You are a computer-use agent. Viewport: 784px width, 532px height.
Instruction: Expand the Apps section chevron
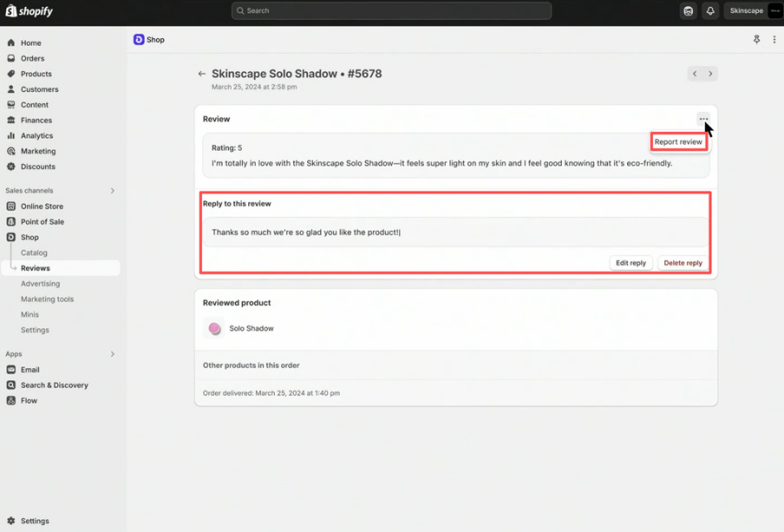pyautogui.click(x=113, y=354)
